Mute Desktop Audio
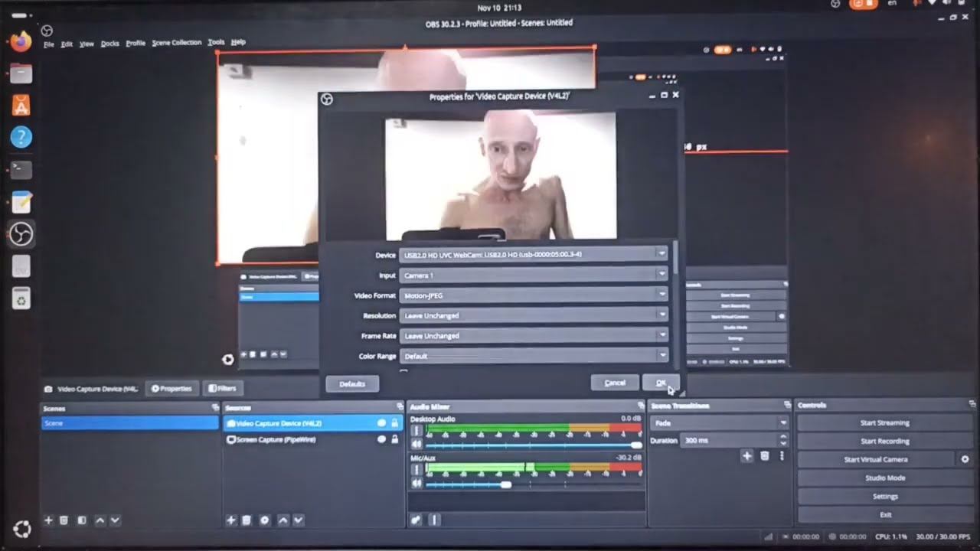The width and height of the screenshot is (980, 551). [416, 444]
